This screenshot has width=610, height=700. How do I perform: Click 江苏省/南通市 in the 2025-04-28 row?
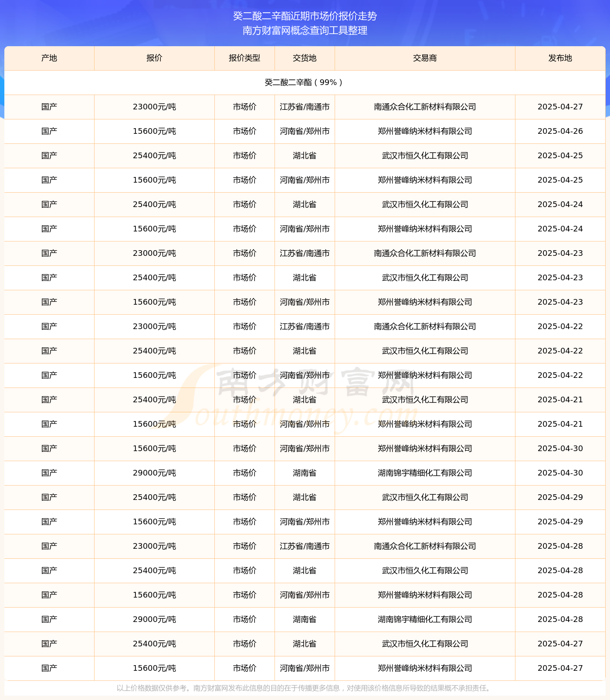pos(305,546)
